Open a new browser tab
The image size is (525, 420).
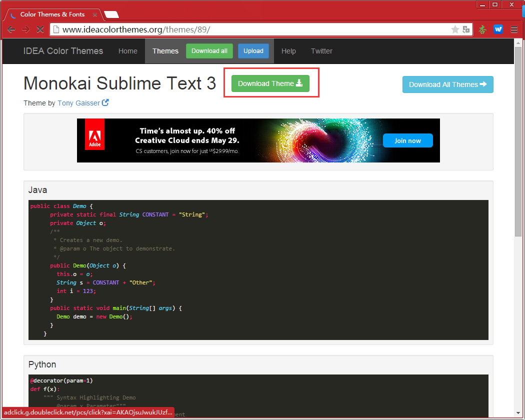click(x=111, y=14)
